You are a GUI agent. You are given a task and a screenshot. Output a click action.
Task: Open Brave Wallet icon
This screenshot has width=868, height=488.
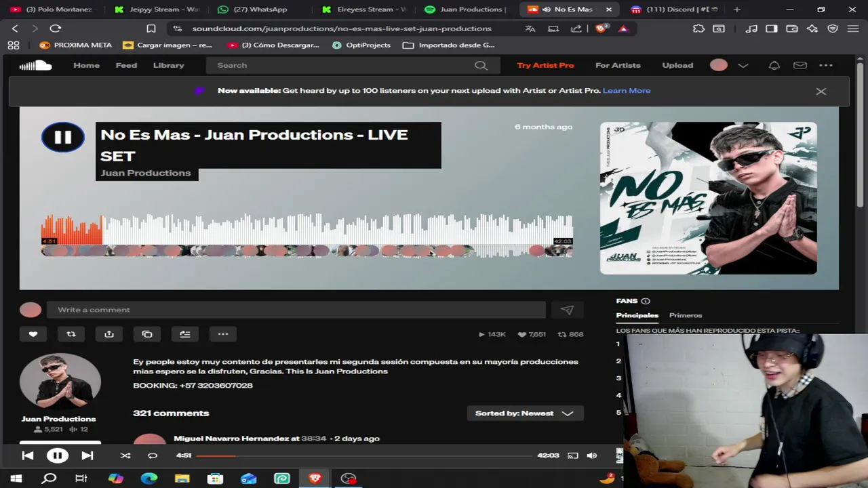[791, 28]
